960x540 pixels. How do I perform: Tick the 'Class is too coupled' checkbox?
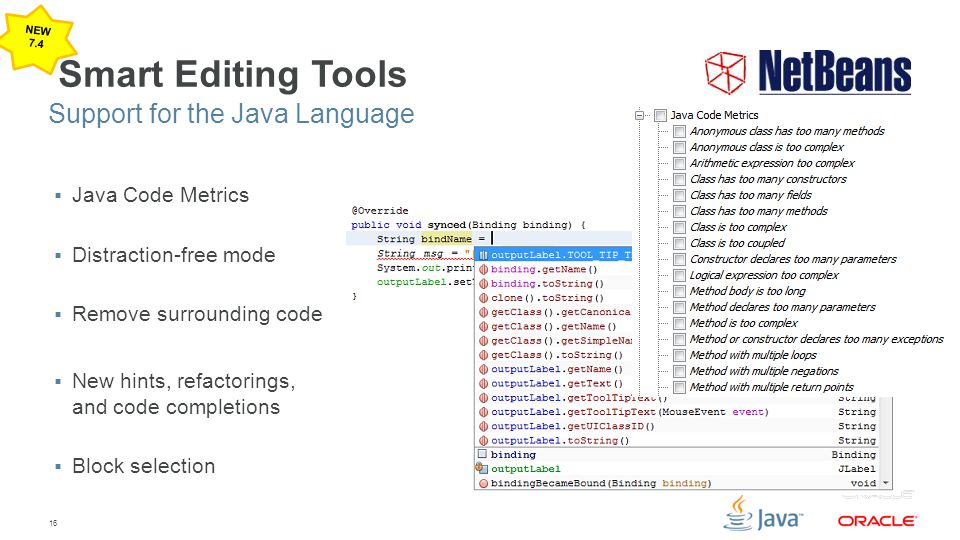coord(679,243)
